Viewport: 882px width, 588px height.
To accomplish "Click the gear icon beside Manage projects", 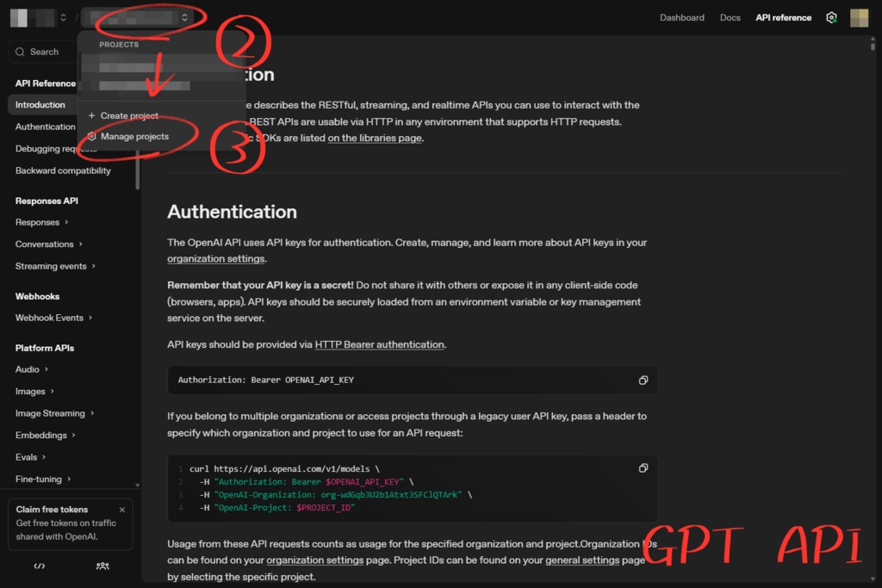I will (91, 137).
